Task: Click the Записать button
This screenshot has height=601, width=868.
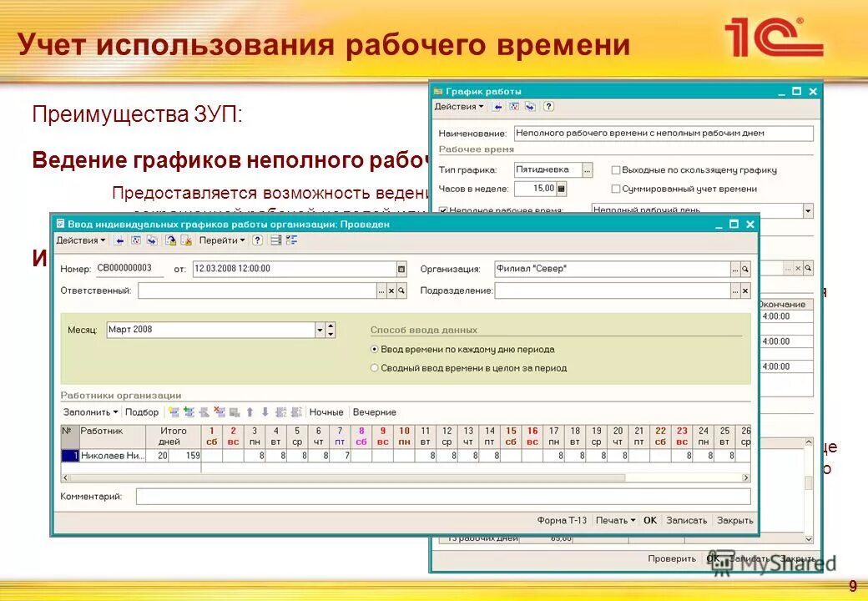Action: tap(686, 519)
